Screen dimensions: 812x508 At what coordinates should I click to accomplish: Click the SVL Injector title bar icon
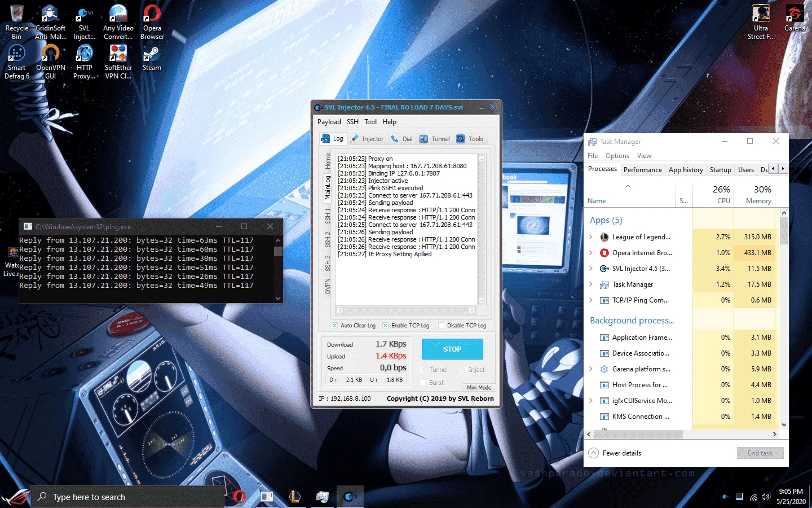[318, 107]
